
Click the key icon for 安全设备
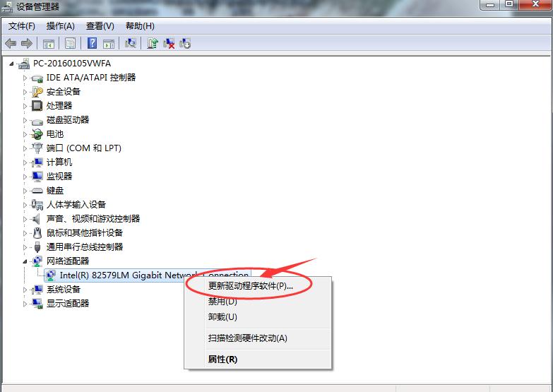click(x=37, y=92)
